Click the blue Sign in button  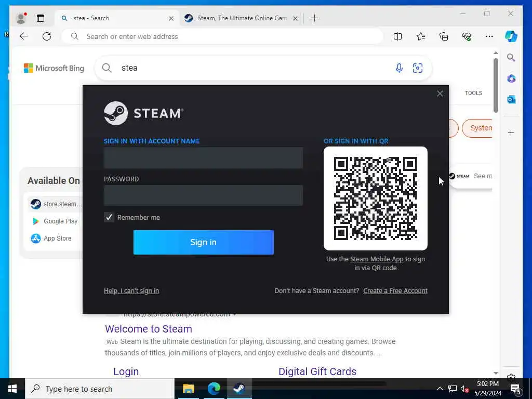203,242
